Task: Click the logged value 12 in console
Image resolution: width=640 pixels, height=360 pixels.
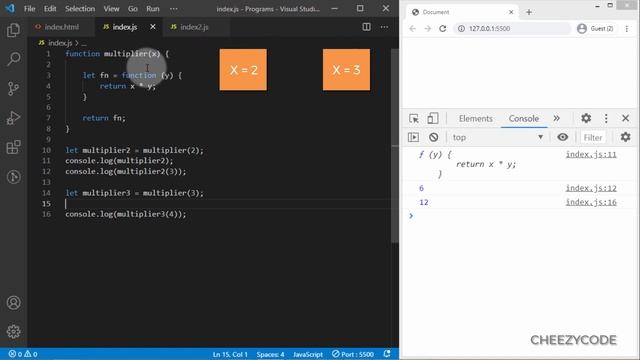Action: 424,202
